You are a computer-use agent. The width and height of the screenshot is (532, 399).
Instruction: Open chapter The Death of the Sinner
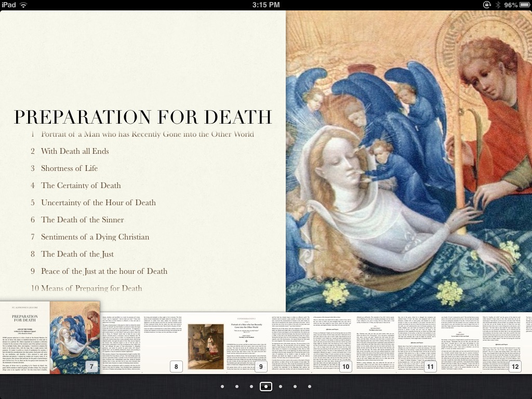click(x=77, y=220)
